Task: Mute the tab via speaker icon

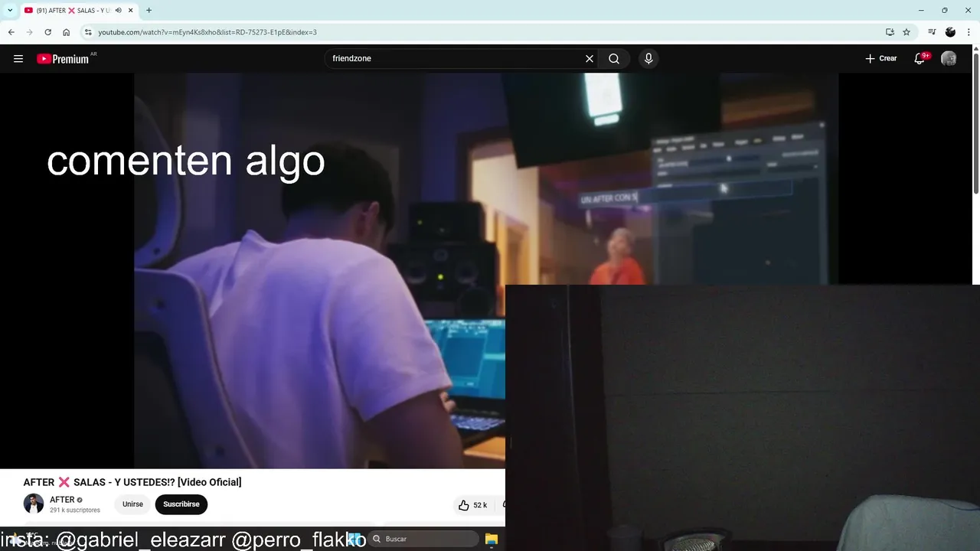Action: click(x=119, y=11)
